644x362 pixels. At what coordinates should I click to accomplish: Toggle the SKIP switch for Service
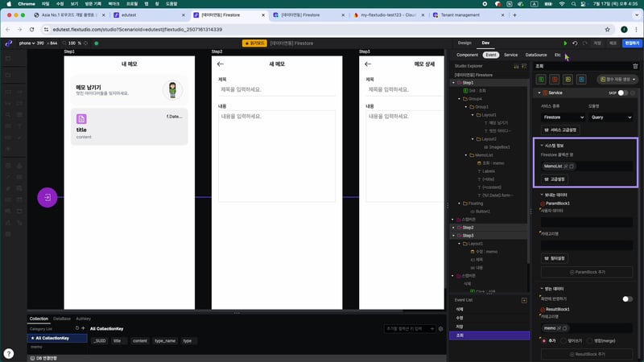pyautogui.click(x=624, y=93)
